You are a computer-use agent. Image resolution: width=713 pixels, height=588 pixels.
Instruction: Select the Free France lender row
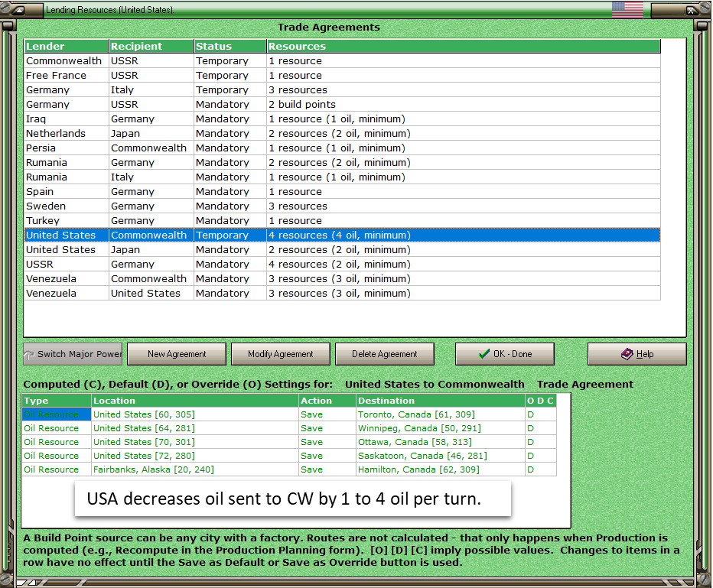click(342, 76)
